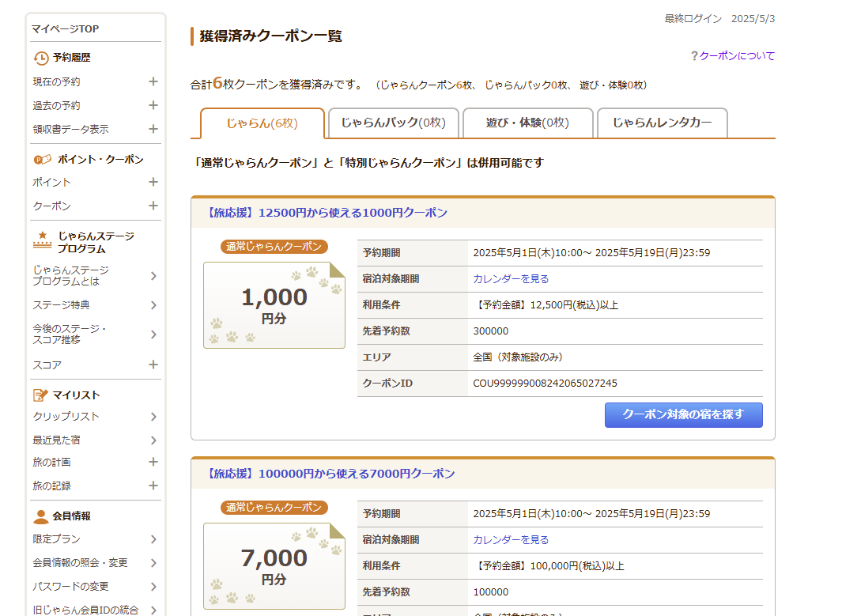Click カレンダーを見る for the 1000円 coupon
The image size is (842, 616).
tap(511, 278)
